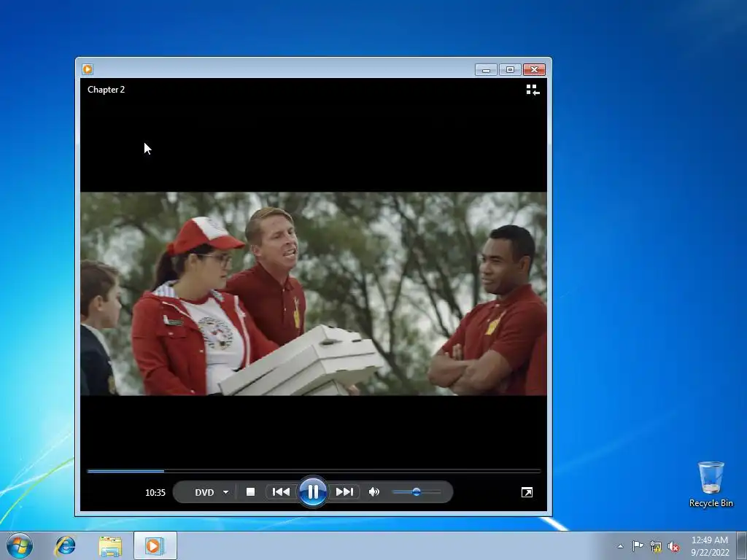View video in full screen
Screen dimensions: 747x560
[527, 492]
